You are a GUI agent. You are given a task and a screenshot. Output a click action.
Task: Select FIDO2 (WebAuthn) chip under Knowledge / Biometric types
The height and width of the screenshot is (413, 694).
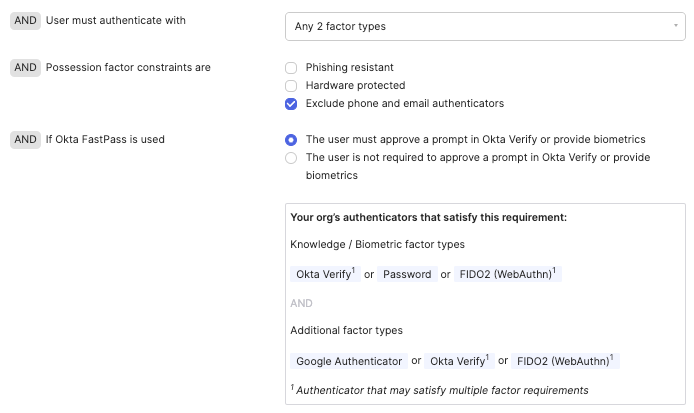[507, 274]
